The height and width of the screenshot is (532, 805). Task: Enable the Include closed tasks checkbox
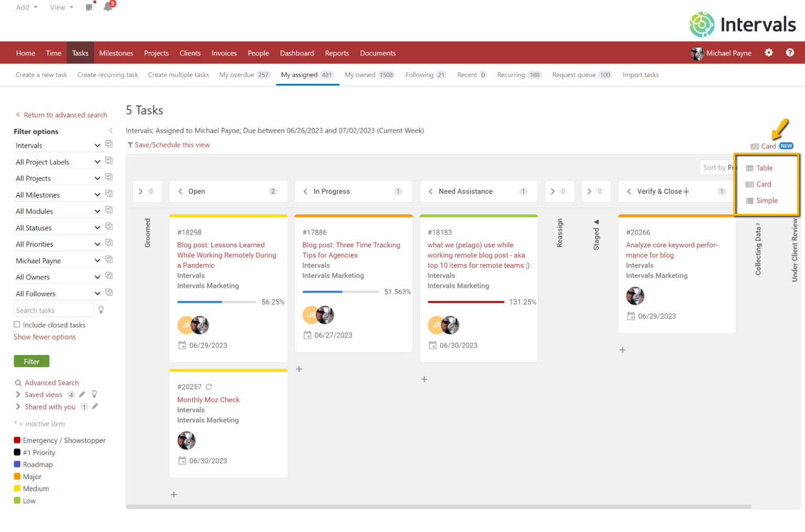pyautogui.click(x=16, y=324)
